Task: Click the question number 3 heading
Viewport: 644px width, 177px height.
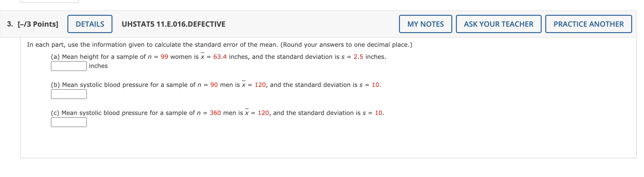Action: coord(10,24)
